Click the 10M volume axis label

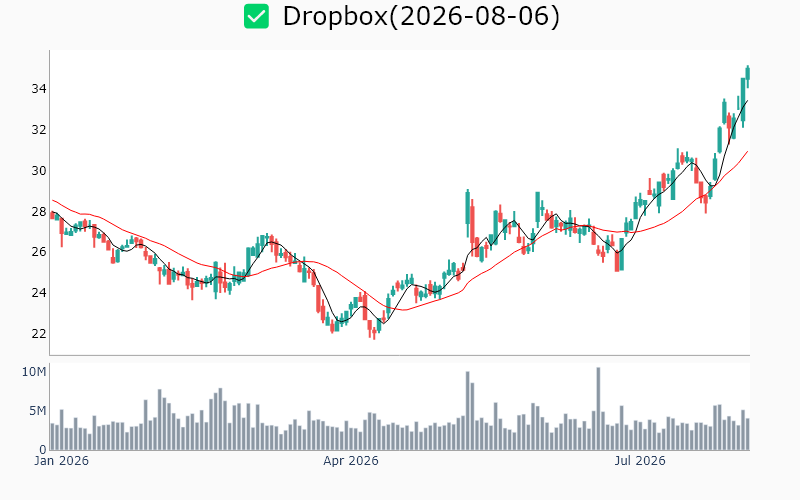34,372
